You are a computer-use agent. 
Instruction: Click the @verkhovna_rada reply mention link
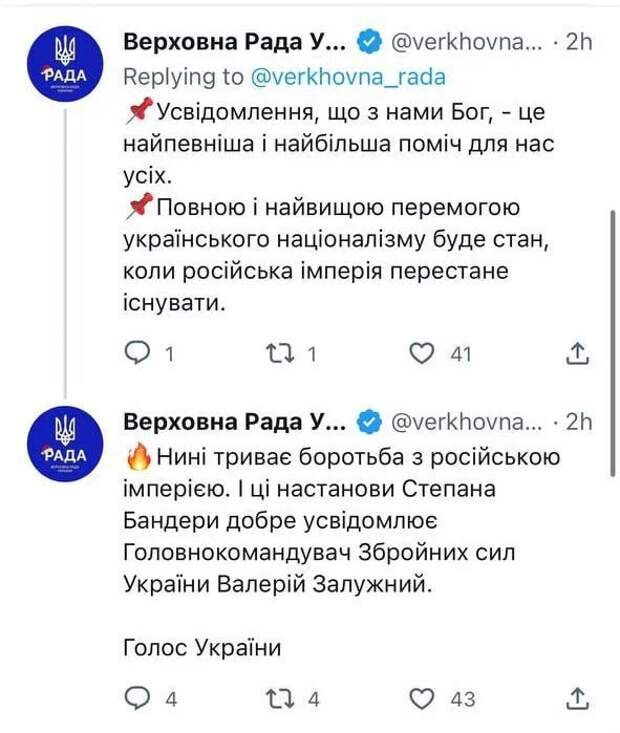tap(348, 77)
